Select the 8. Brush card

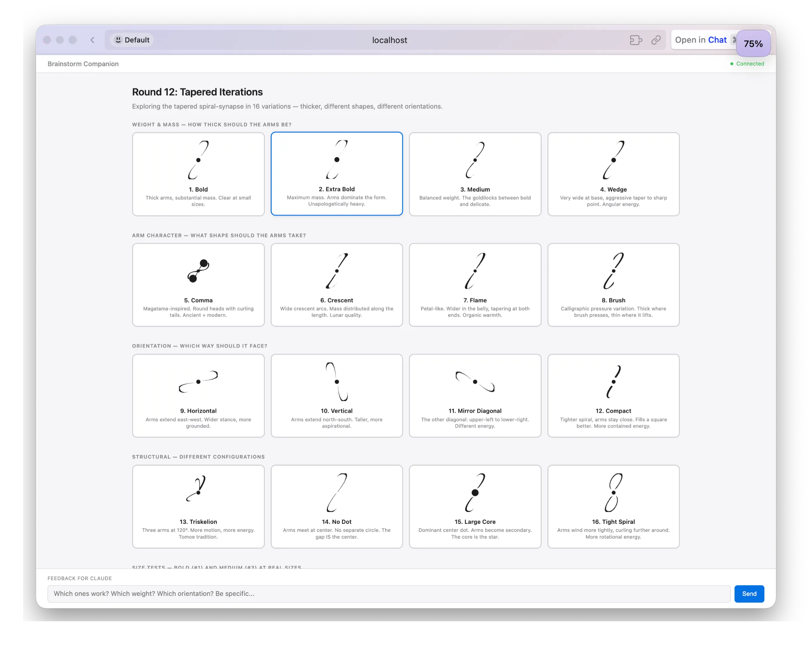pyautogui.click(x=613, y=285)
